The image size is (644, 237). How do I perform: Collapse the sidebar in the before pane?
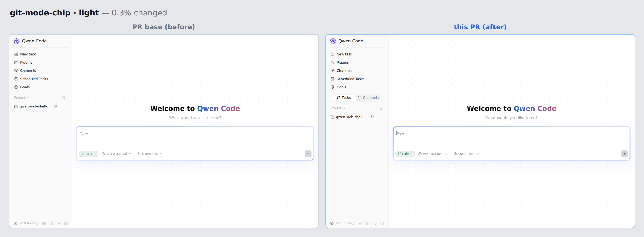click(66, 223)
